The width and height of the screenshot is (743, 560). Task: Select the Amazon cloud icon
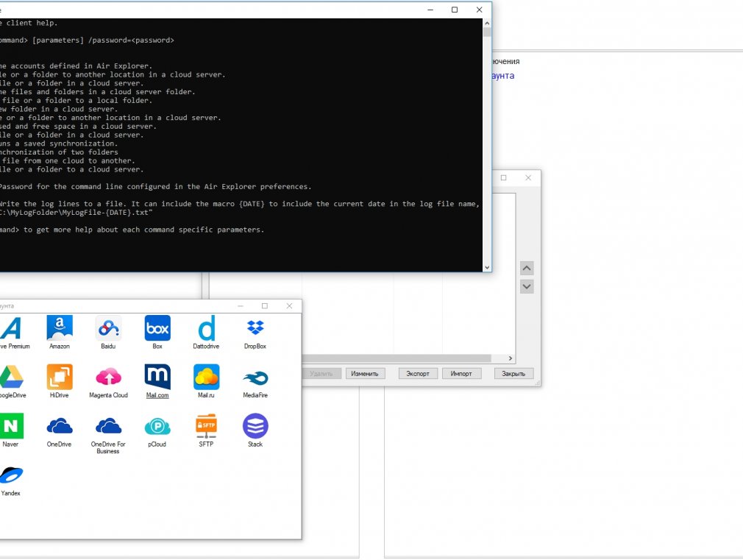[60, 328]
